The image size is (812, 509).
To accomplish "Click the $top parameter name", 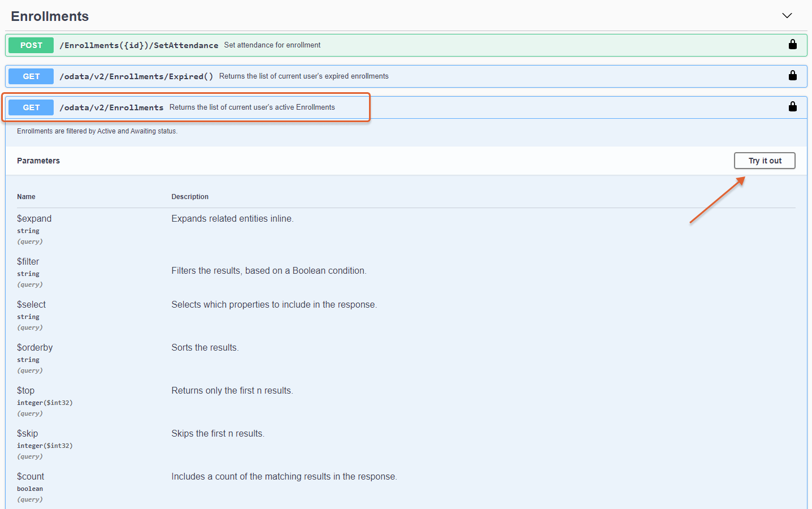I will 25,390.
